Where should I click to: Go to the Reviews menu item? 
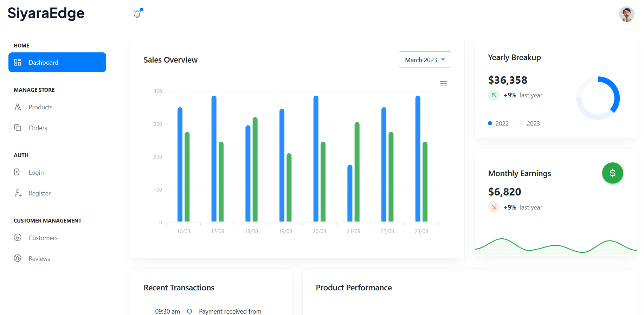coord(39,259)
